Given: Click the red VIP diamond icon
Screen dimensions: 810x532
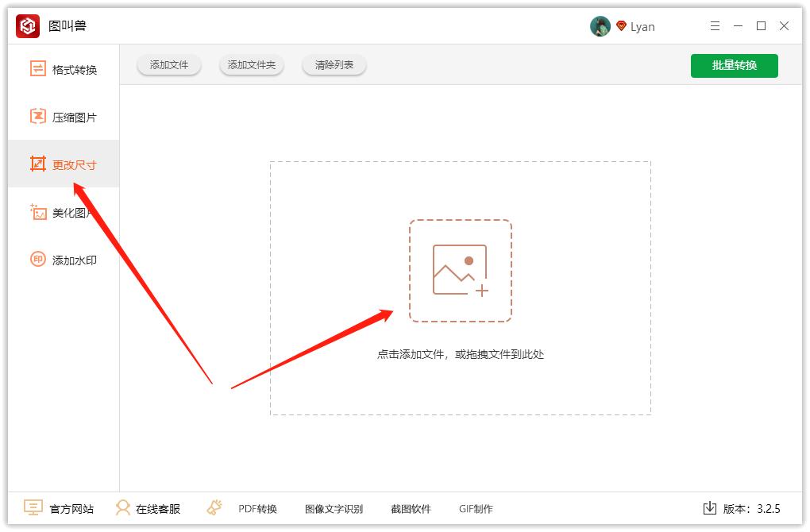Looking at the screenshot, I should tap(621, 26).
